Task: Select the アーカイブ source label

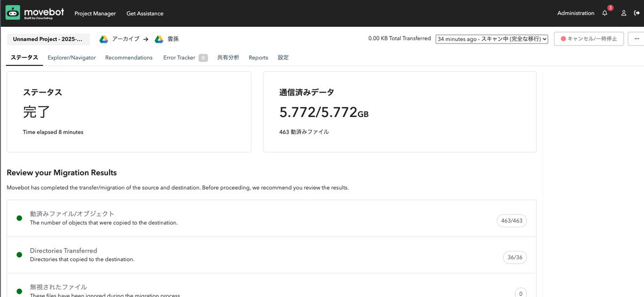Action: point(126,39)
